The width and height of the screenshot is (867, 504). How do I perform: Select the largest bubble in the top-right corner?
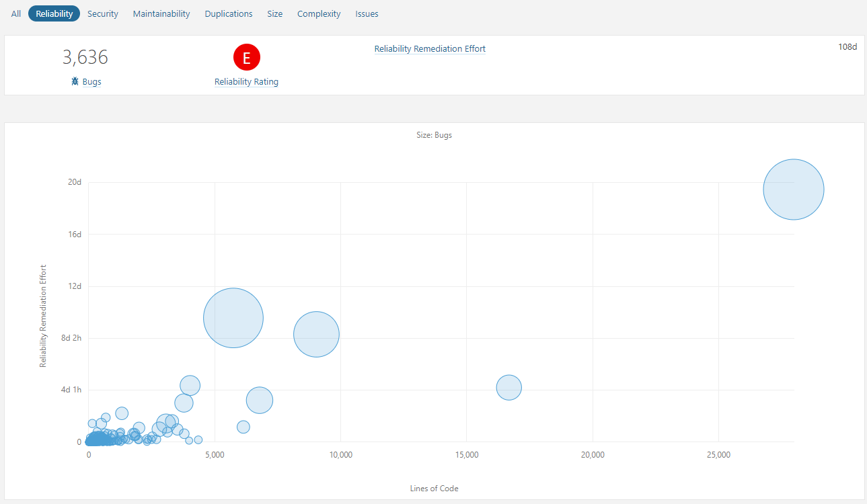point(793,189)
